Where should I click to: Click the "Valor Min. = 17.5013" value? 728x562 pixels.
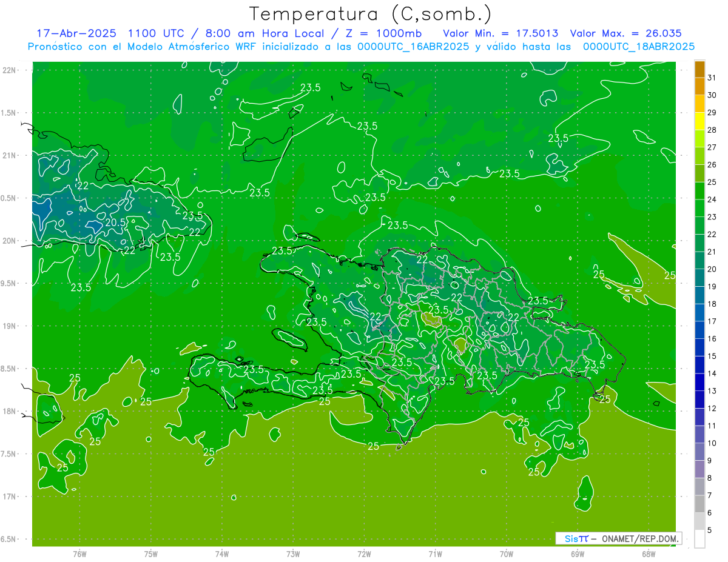tap(500, 33)
